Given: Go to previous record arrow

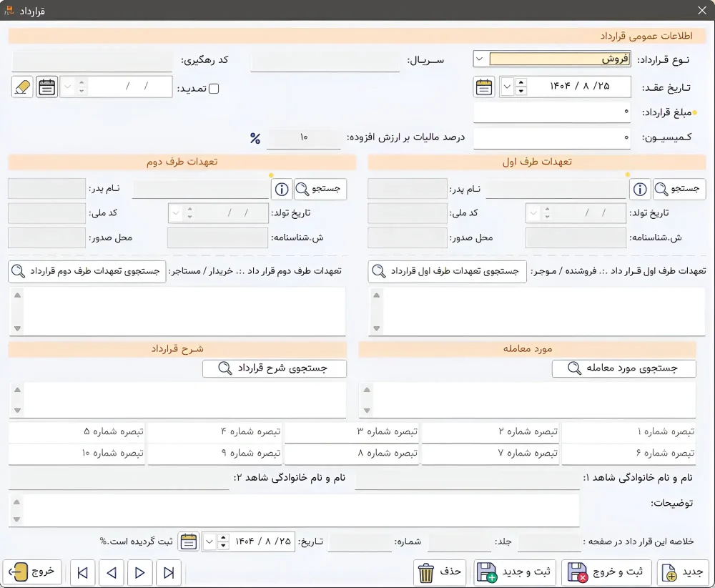Looking at the screenshot, I should pyautogui.click(x=112, y=572).
